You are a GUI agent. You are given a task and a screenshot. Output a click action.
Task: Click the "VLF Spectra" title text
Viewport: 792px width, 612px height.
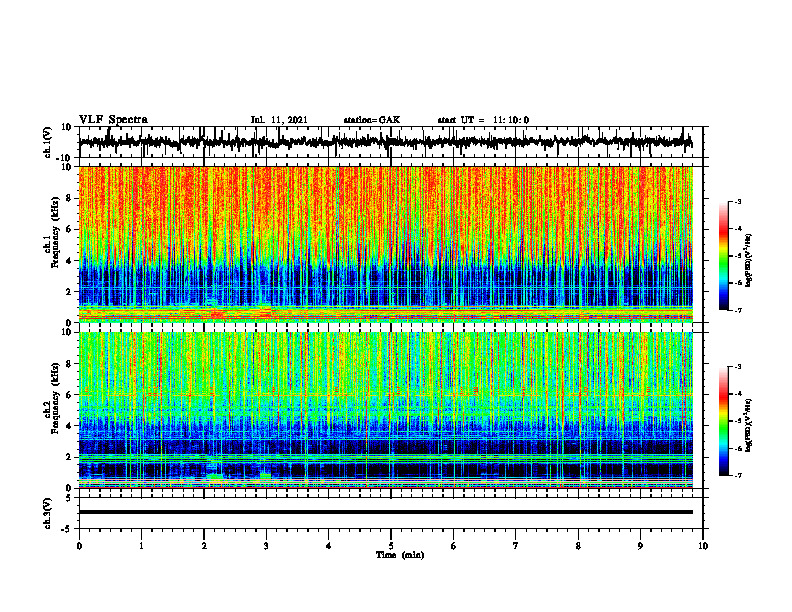click(x=113, y=120)
